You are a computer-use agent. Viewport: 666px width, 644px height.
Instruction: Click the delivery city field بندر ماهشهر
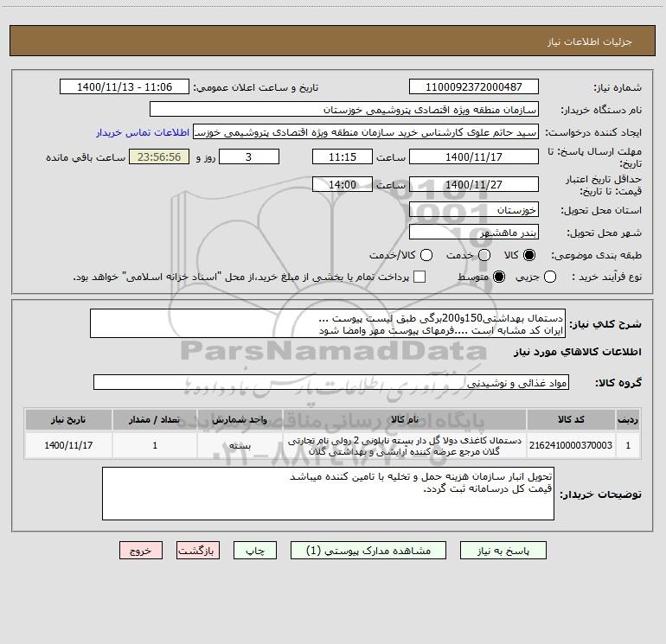(474, 233)
